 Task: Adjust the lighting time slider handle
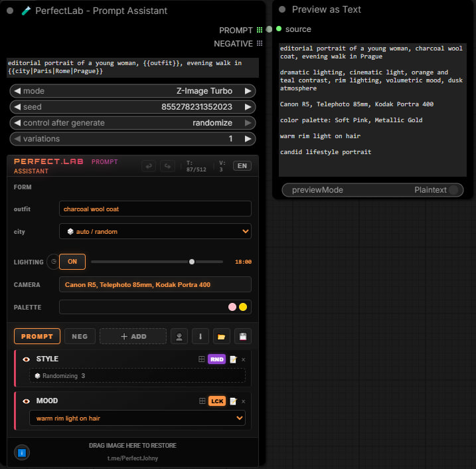(192, 262)
